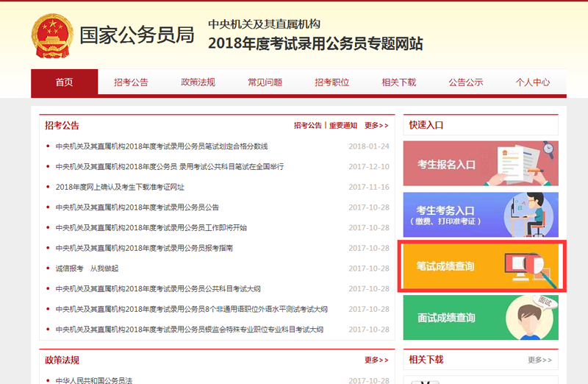
Task: Select the 常见问题 navigation tab
Action: 265,82
